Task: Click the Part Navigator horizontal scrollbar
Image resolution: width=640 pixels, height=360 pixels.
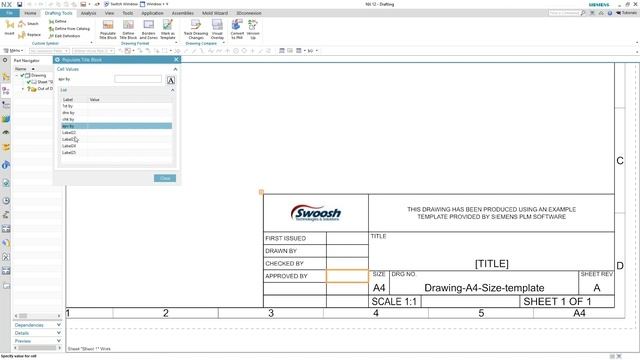Action: pyautogui.click(x=37, y=316)
